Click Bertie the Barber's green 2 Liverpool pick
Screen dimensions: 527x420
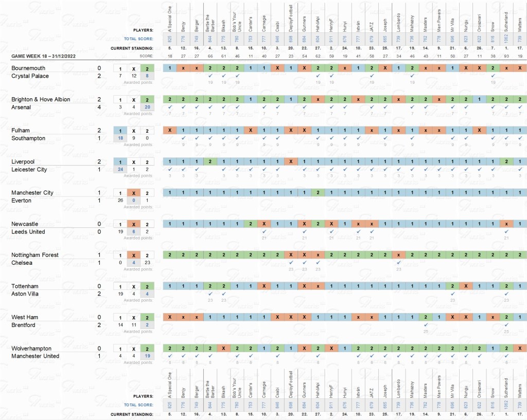tap(210, 161)
